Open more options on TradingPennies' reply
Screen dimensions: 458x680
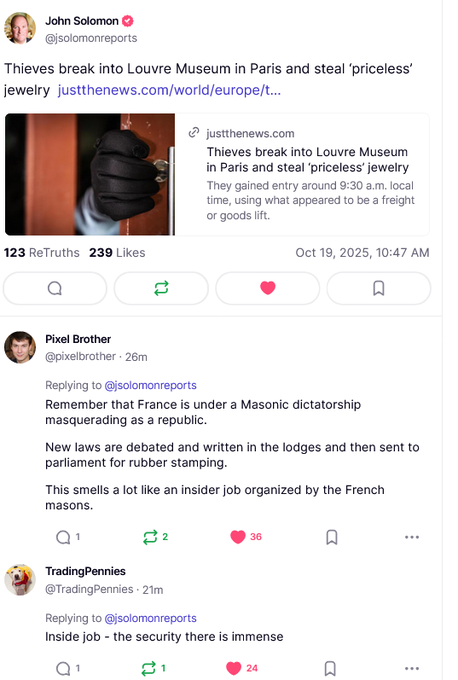pyautogui.click(x=412, y=669)
